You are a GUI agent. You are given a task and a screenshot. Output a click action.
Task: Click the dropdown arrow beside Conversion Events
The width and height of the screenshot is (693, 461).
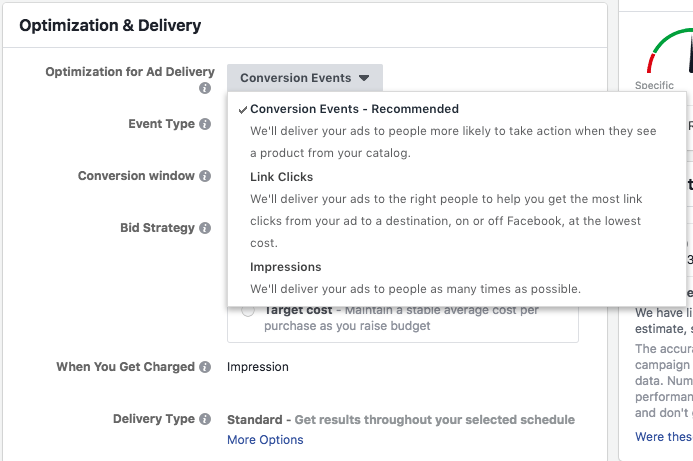pyautogui.click(x=364, y=78)
